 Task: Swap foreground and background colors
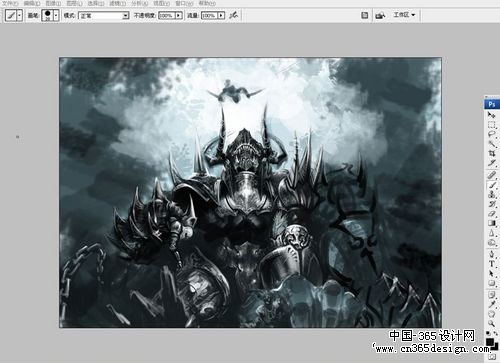pos(495,333)
